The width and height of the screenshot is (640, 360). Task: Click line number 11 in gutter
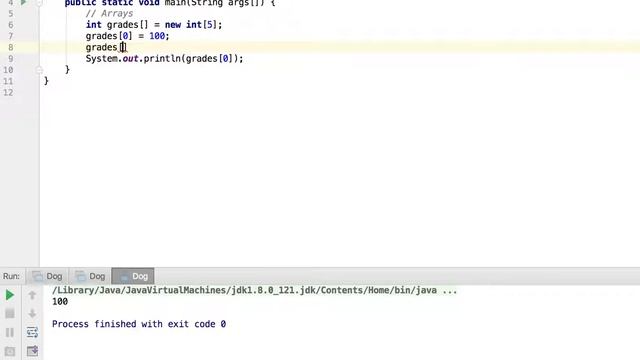coord(8,81)
